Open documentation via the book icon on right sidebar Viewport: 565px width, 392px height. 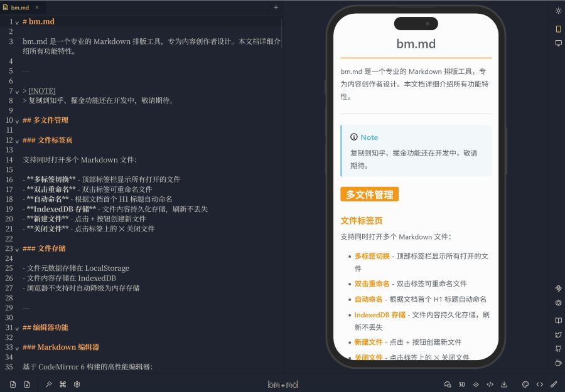[x=557, y=320]
